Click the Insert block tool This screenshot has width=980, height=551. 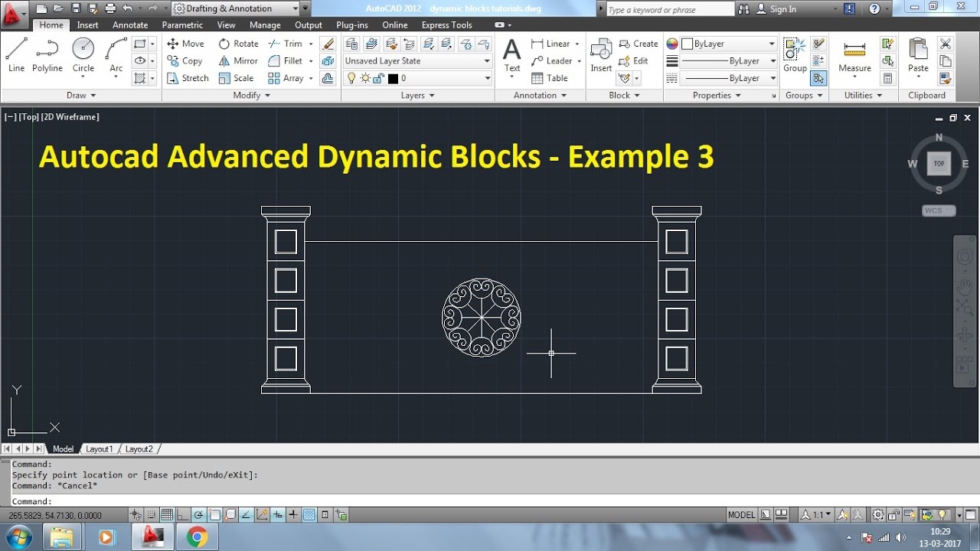pos(601,55)
